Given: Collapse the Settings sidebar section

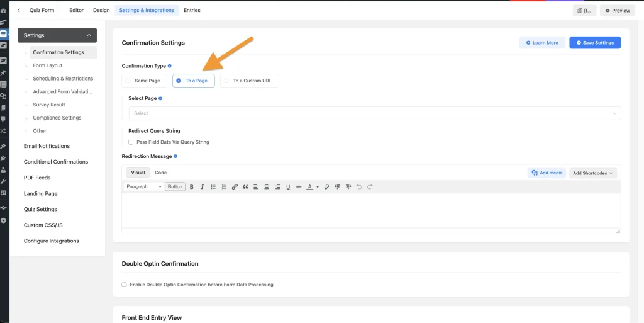Looking at the screenshot, I should click(x=57, y=35).
